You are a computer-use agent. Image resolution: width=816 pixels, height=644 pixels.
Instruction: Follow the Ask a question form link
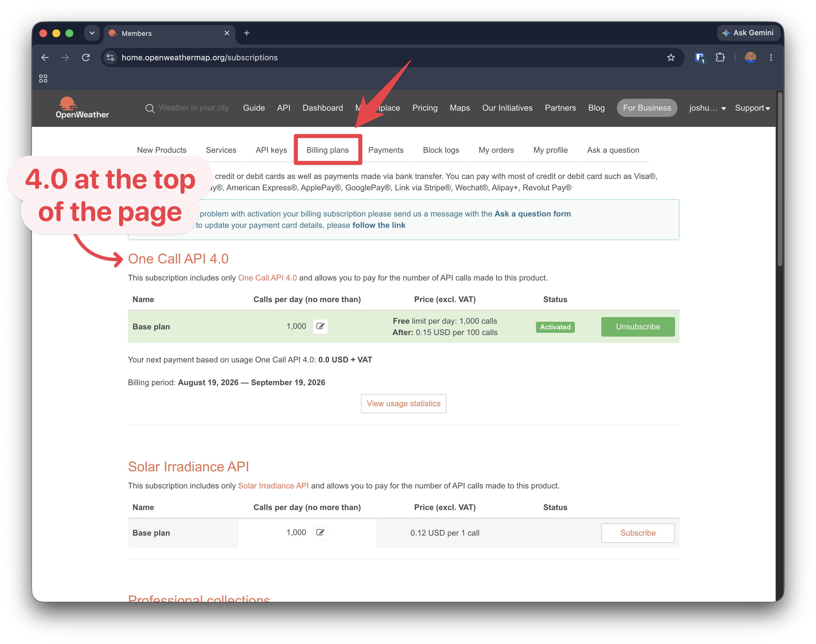pyautogui.click(x=533, y=214)
